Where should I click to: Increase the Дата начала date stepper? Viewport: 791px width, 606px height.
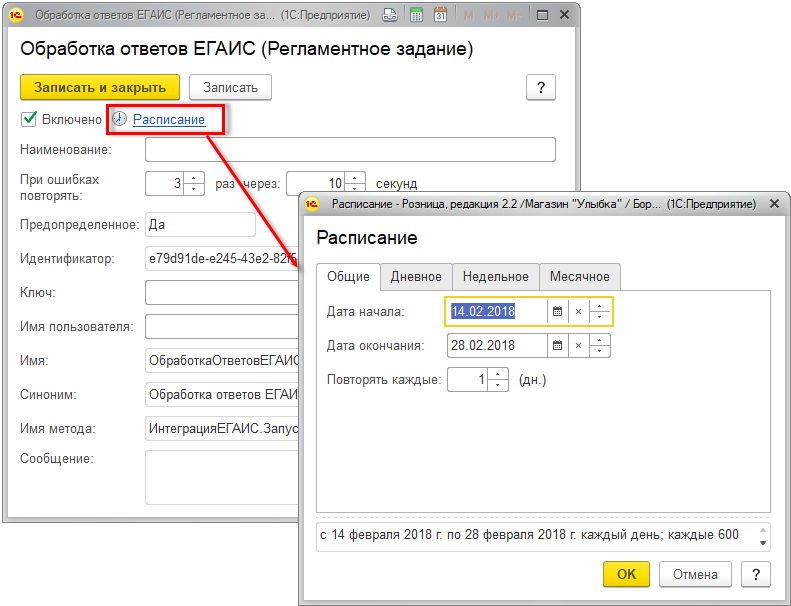click(x=600, y=306)
